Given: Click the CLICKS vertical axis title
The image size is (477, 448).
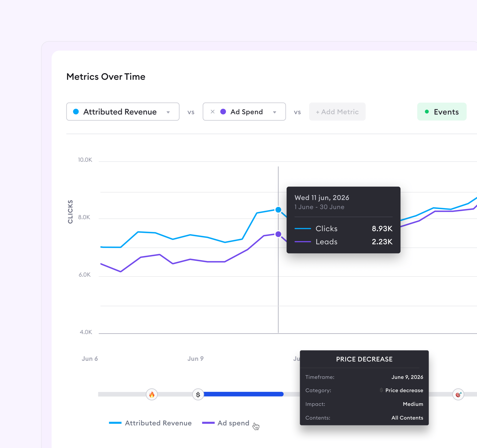Looking at the screenshot, I should pos(70,212).
